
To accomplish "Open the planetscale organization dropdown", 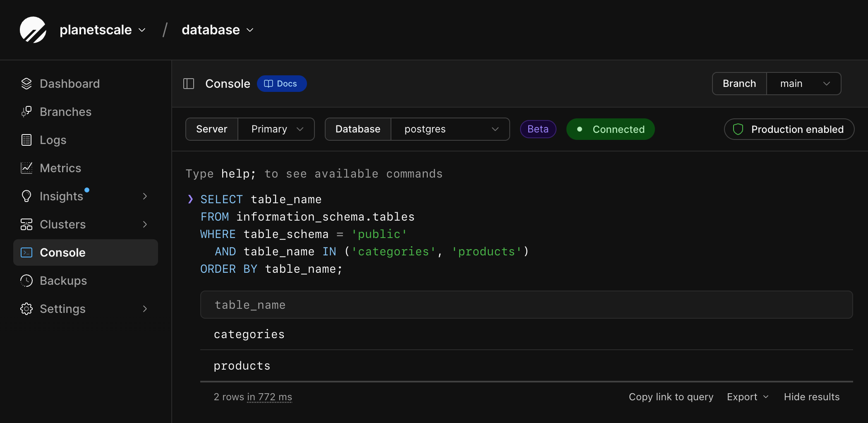I will pyautogui.click(x=103, y=30).
